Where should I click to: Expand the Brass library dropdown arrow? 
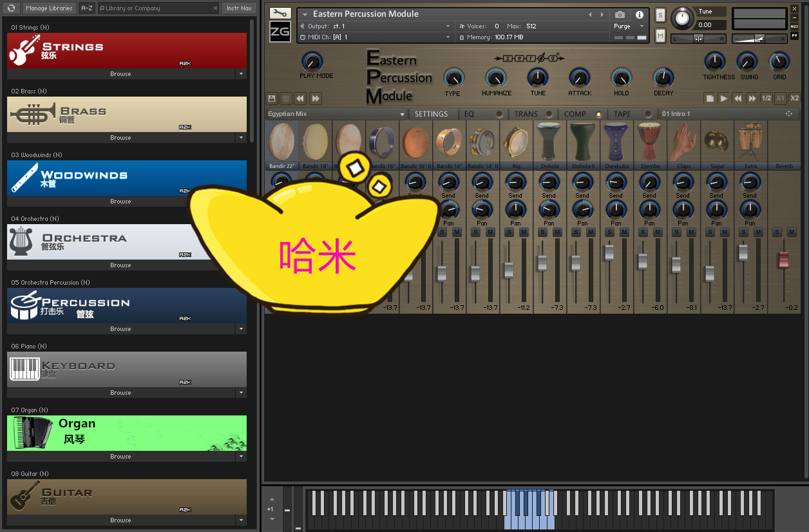(x=242, y=138)
